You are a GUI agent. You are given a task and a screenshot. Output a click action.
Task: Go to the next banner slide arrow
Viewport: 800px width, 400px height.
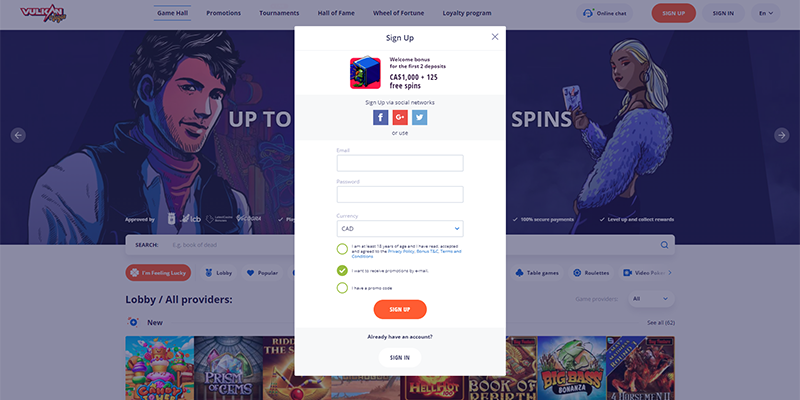pyautogui.click(x=782, y=135)
